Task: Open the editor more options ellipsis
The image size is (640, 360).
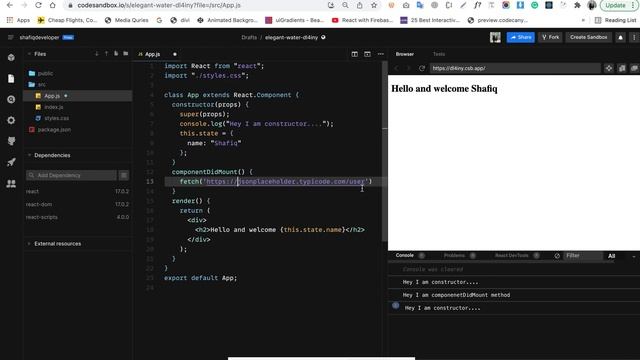Action: click(381, 54)
